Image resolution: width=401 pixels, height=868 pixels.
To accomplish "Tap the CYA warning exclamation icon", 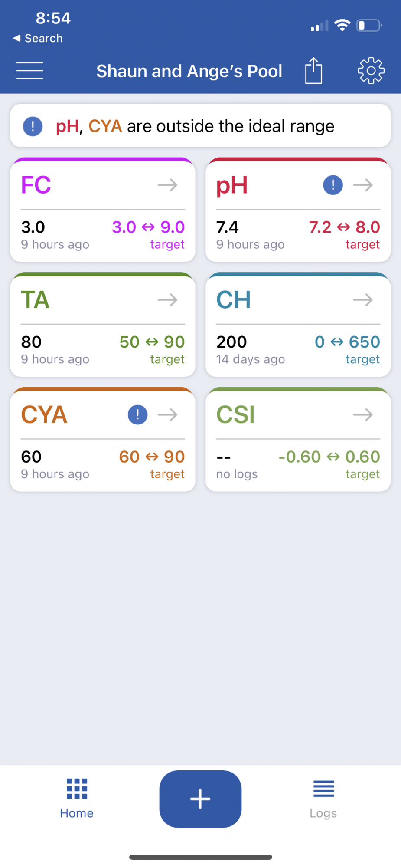I will (x=137, y=415).
